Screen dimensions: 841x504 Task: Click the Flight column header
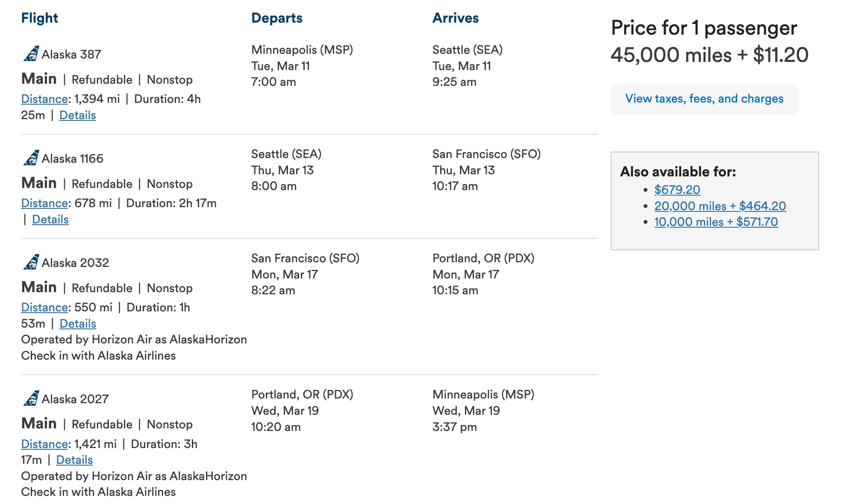click(x=39, y=18)
